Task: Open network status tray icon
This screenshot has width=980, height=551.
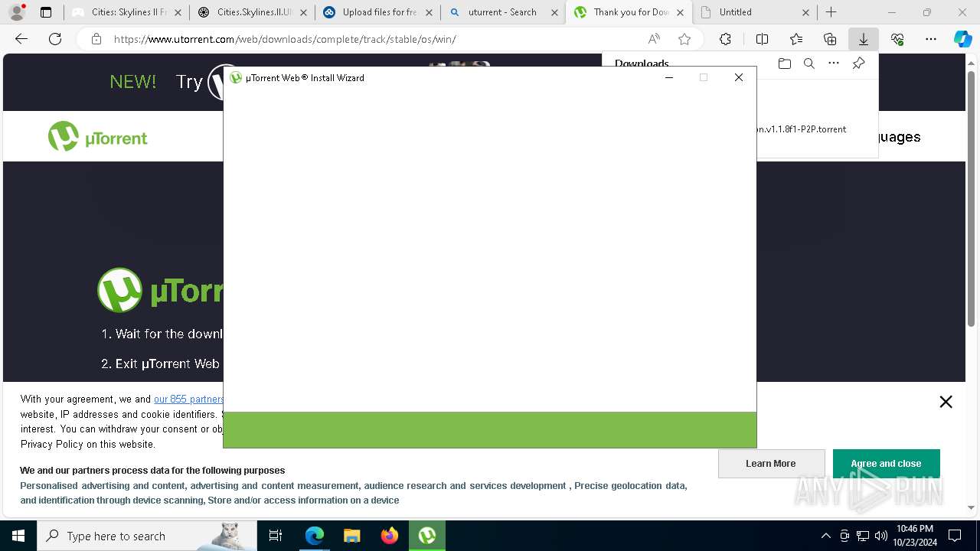Action: tap(863, 536)
